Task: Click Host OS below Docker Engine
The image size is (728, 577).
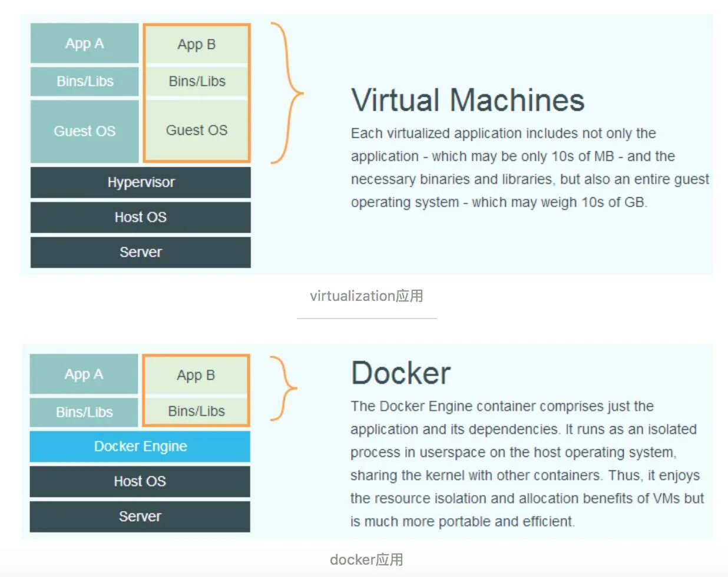Action: coord(140,482)
